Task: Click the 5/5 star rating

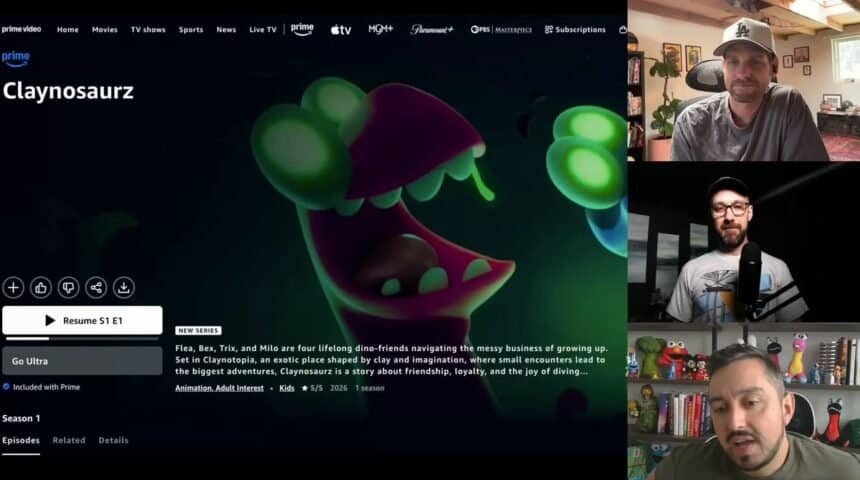Action: [312, 388]
